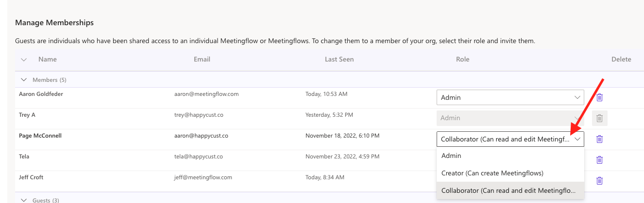Click last seen Today, 10:53 AM

tap(326, 94)
